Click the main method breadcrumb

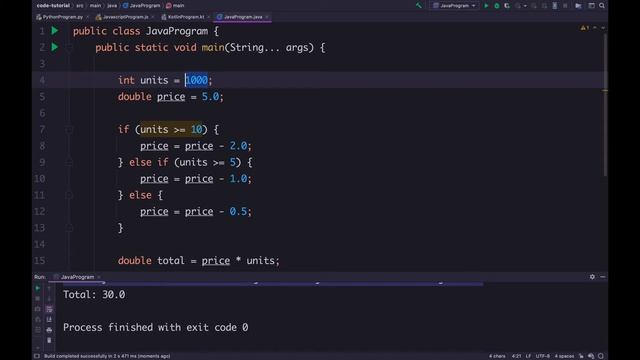coord(175,6)
